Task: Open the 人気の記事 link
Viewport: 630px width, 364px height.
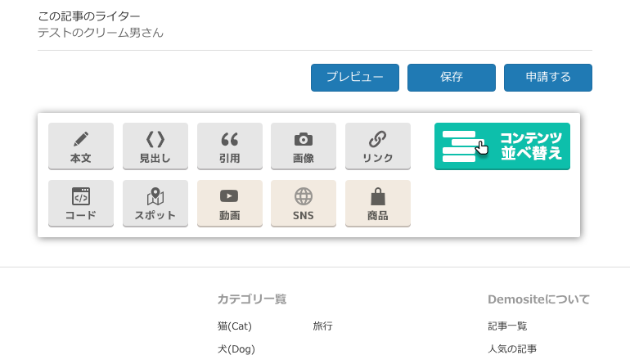Action: (x=512, y=348)
